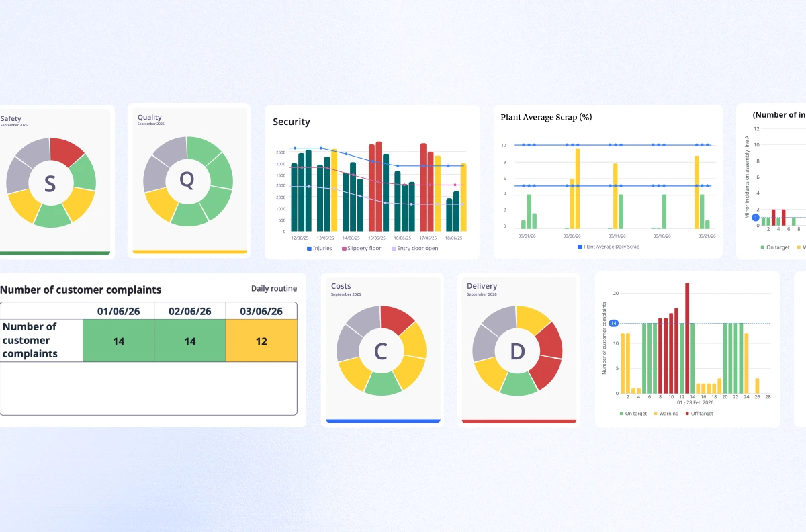Toggle On target legend in assembly line chart
Image resolution: width=806 pixels, height=532 pixels.
775,247
